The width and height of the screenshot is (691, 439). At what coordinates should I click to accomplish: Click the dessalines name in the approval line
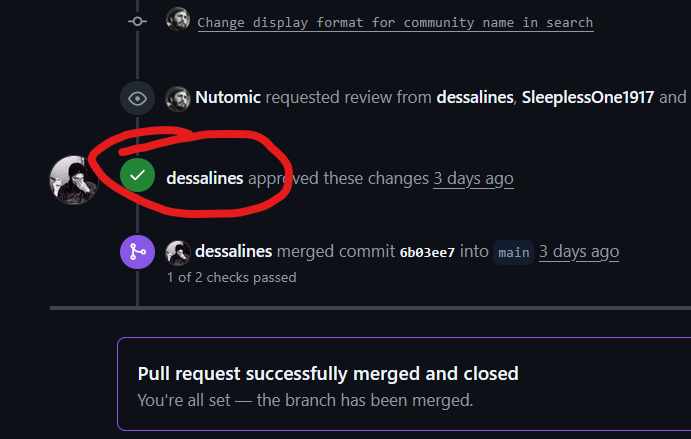205,179
